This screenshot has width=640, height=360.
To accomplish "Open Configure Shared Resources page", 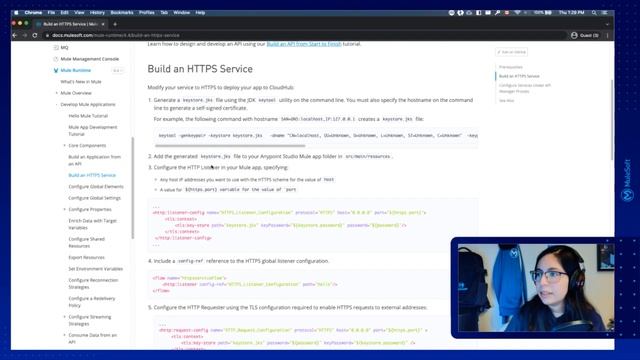I will (86, 242).
